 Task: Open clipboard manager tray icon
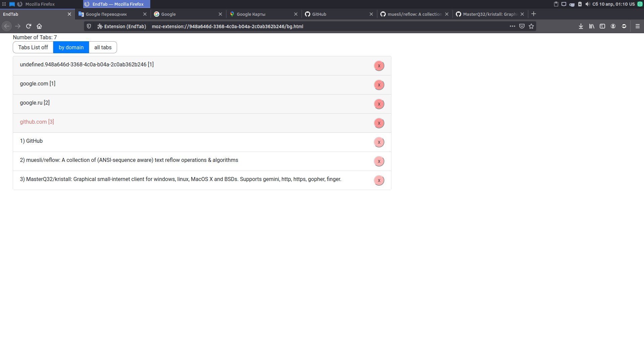tap(556, 4)
